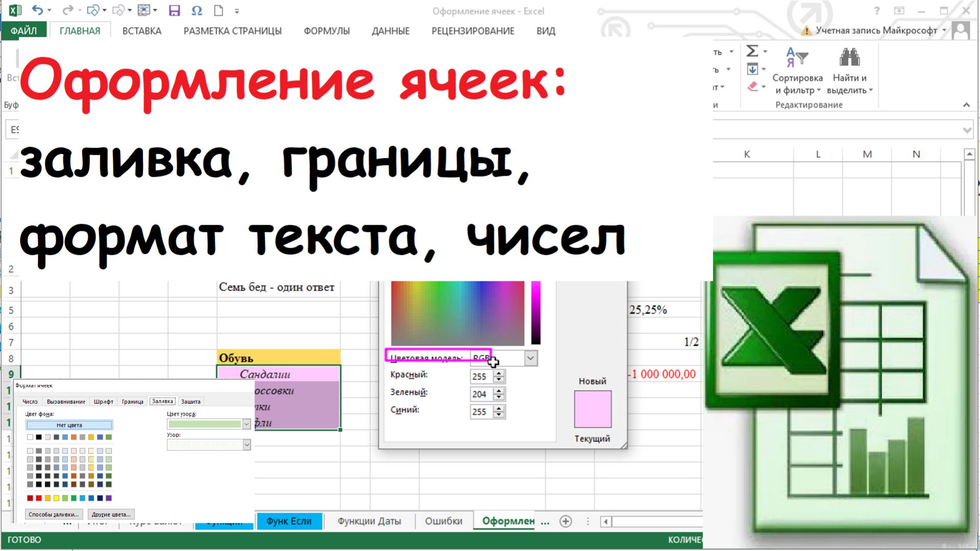The image size is (980, 551).
Task: Click the Найти и выделить binoculars icon
Action: (x=849, y=58)
